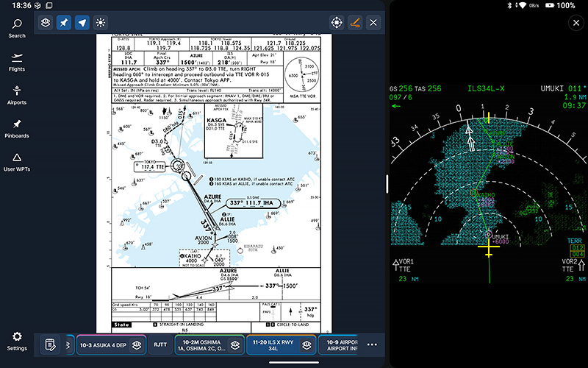This screenshot has width=588, height=368.
Task: Click the KASGA missed approach inset
Action: click(x=234, y=131)
